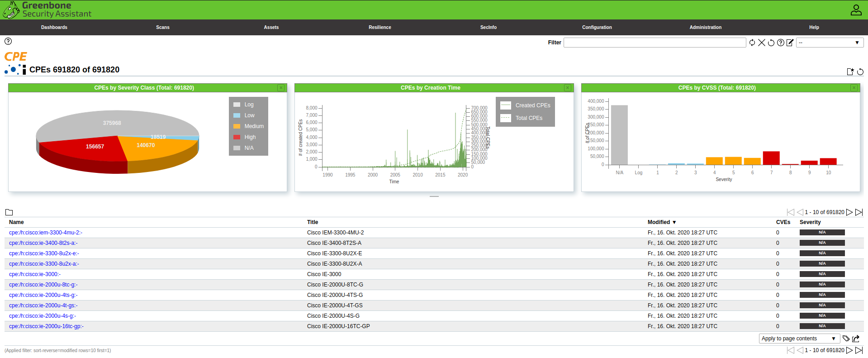The image size is (868, 358).
Task: Open the edit filter dialog icon
Action: tap(790, 43)
